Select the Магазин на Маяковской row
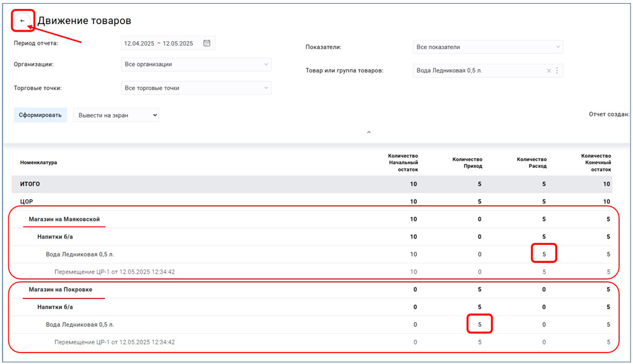This screenshot has height=364, width=633. click(x=64, y=220)
